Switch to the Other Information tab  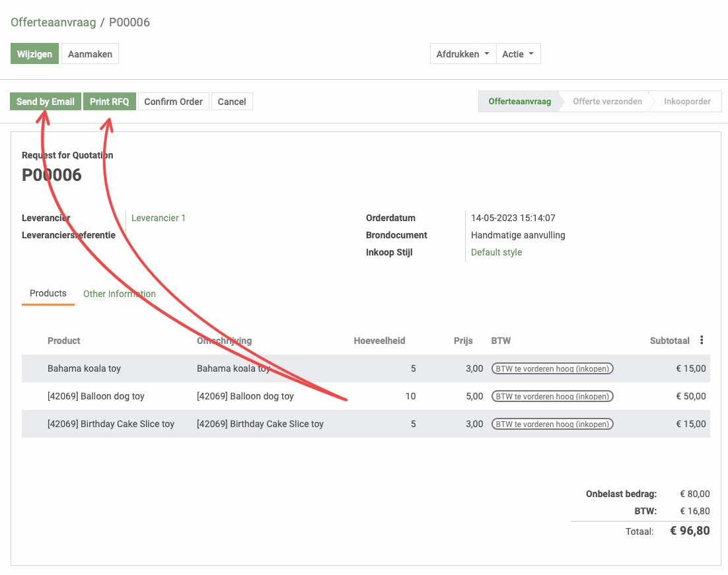coord(120,294)
